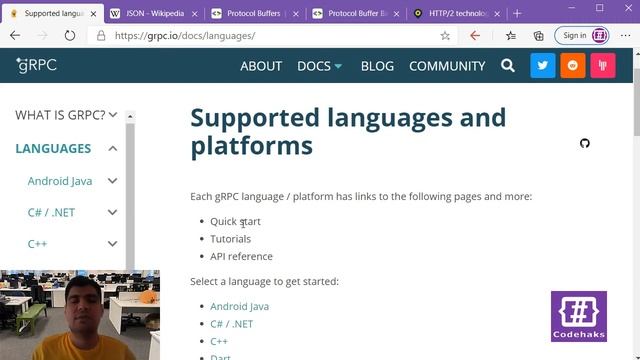Close the JSON - Wikipedia tab
640x360 pixels.
click(195, 14)
